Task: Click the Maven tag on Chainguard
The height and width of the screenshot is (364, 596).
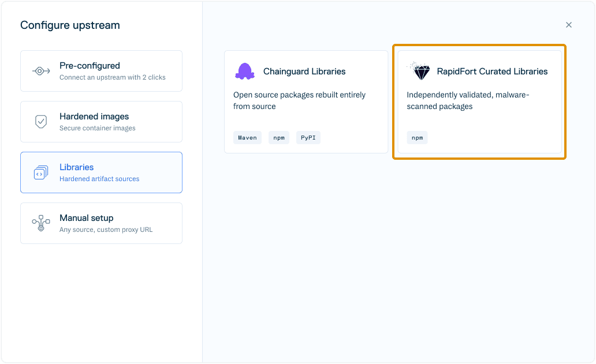Action: (x=247, y=138)
